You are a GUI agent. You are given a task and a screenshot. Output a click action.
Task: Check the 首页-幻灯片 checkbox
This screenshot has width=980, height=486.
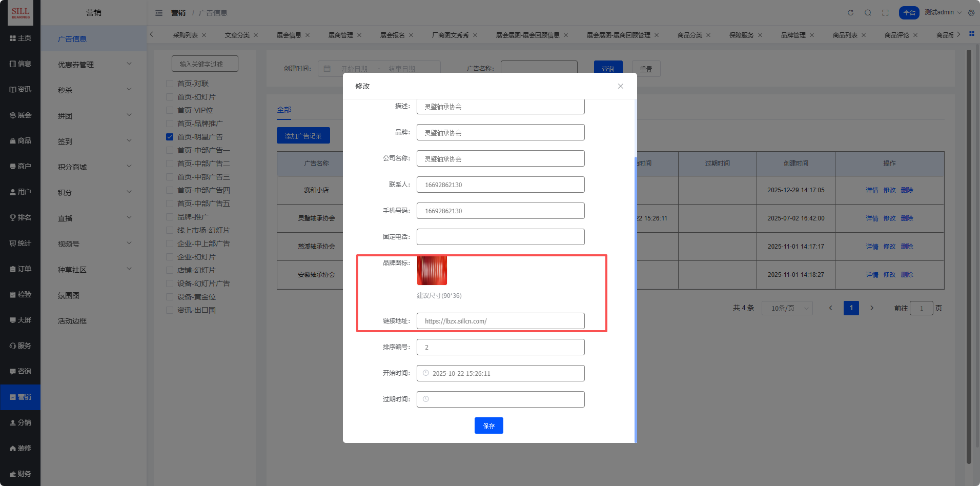click(x=170, y=97)
